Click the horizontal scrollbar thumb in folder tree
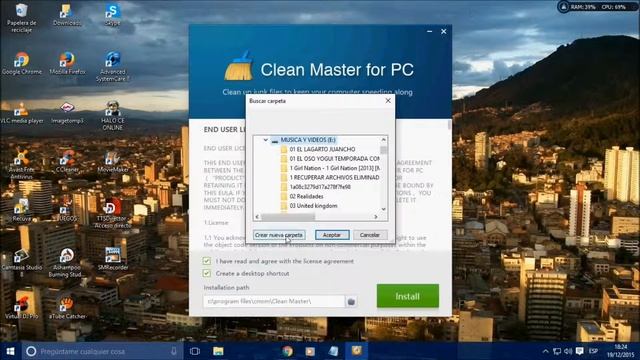Screen dimensions: 640x360 tap(288, 217)
